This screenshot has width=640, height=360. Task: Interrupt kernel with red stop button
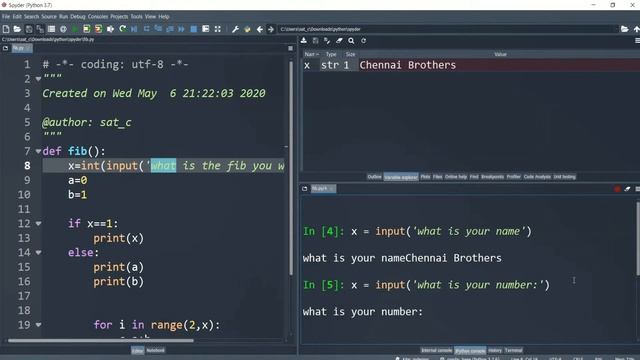pyautogui.click(x=617, y=189)
